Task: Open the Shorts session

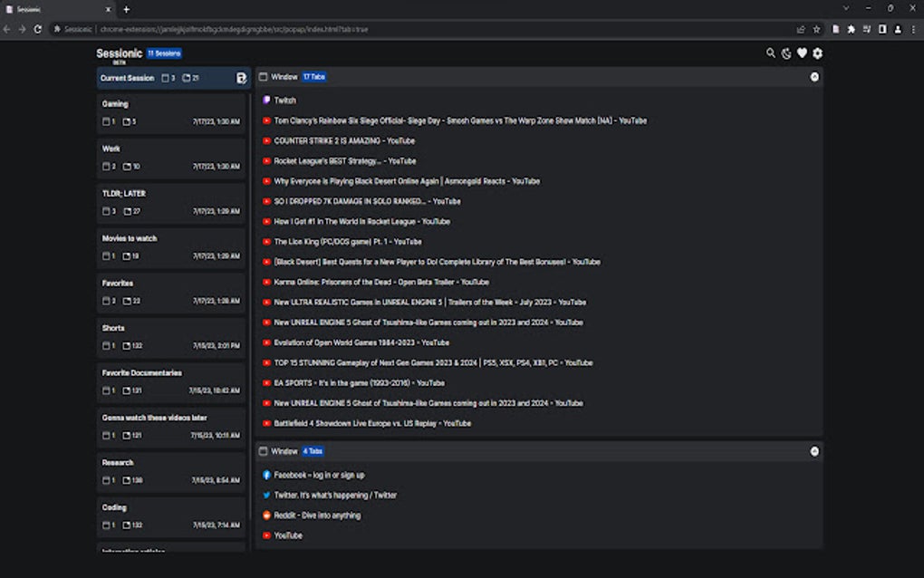Action: (171, 336)
